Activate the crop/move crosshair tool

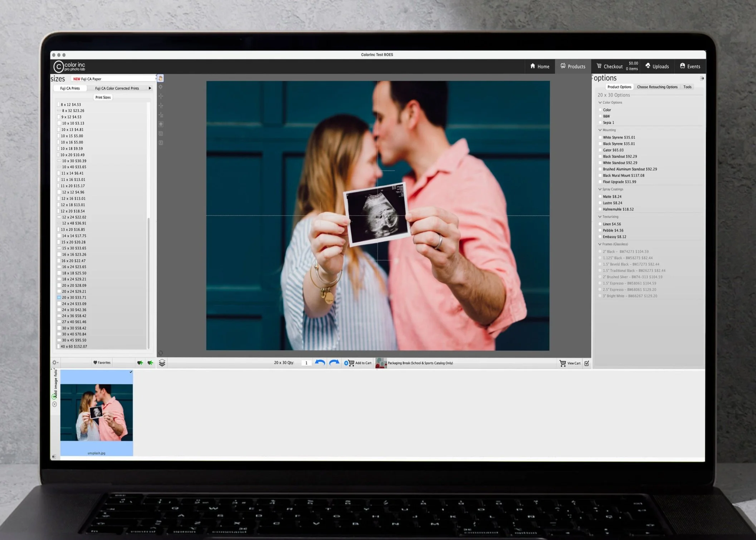(161, 96)
